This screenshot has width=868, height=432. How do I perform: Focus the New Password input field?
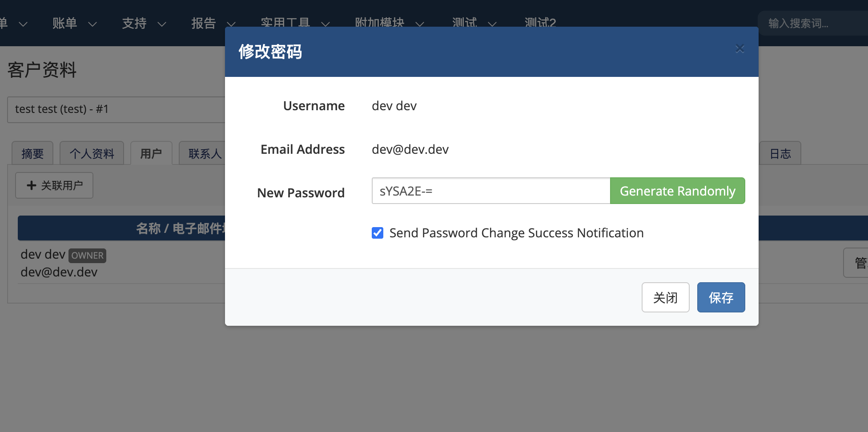[490, 191]
